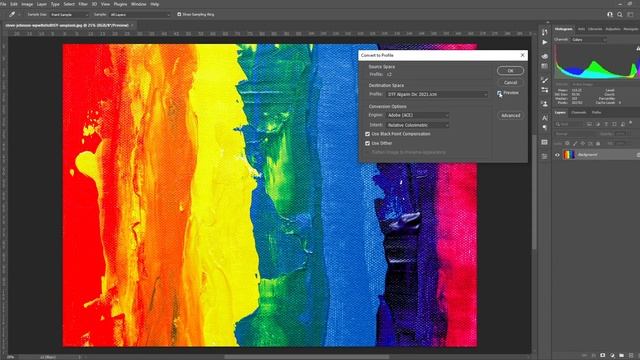Viewport: 640px width, 360px height.
Task: Click the vertical canvas scrollbar
Action: click(x=534, y=192)
